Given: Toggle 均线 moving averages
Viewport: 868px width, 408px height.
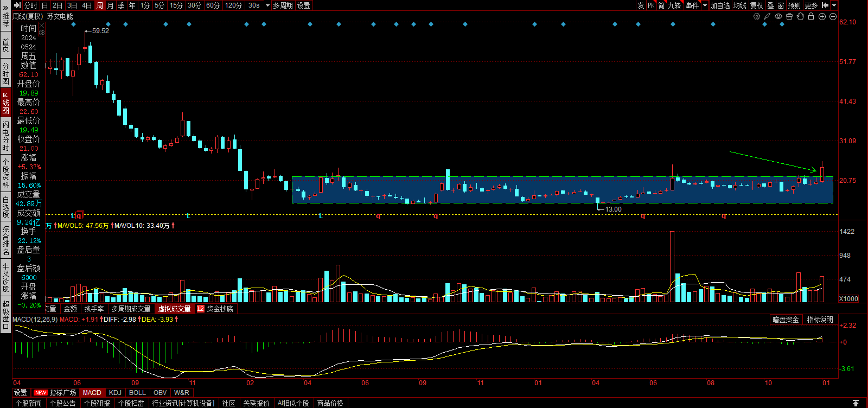Looking at the screenshot, I should 740,5.
